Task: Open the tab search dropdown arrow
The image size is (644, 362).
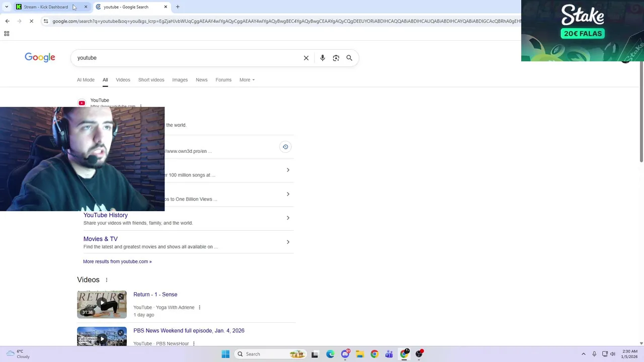Action: (x=7, y=7)
